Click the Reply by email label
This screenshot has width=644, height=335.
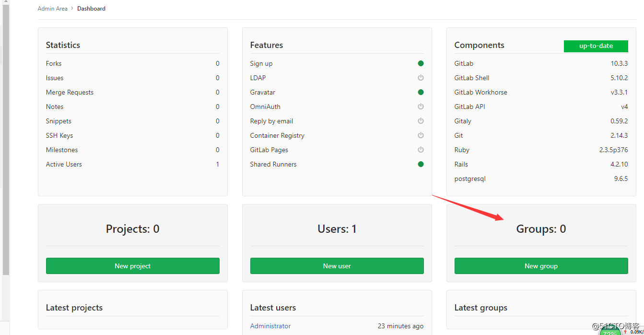coord(271,121)
